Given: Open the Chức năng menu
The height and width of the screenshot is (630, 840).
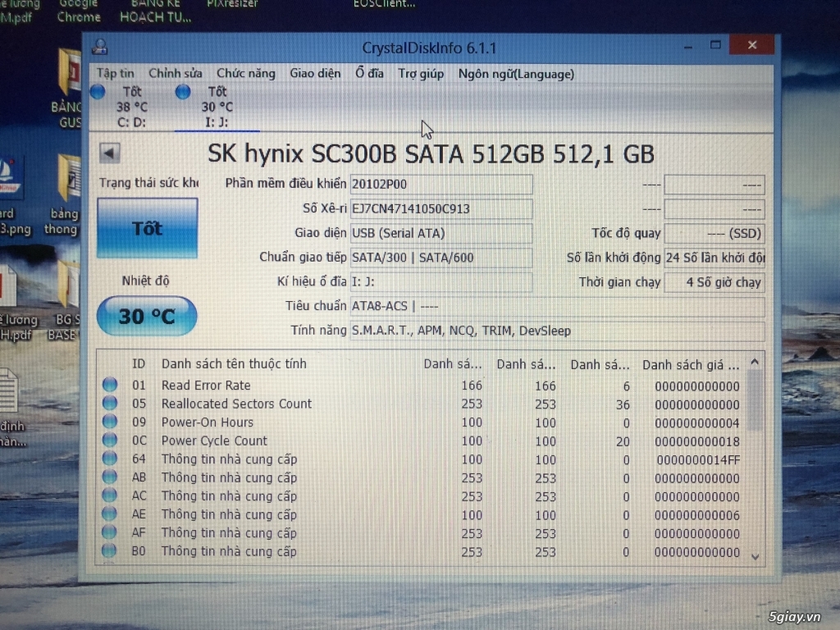Looking at the screenshot, I should (x=245, y=74).
